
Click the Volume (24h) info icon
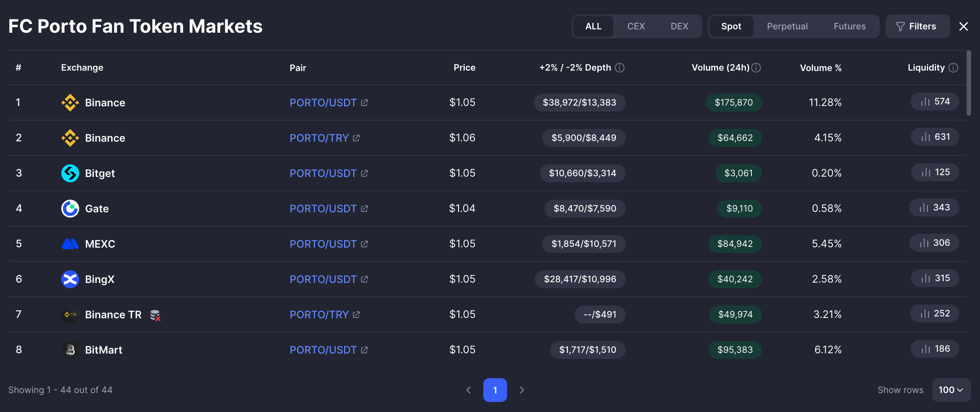pyautogui.click(x=756, y=67)
